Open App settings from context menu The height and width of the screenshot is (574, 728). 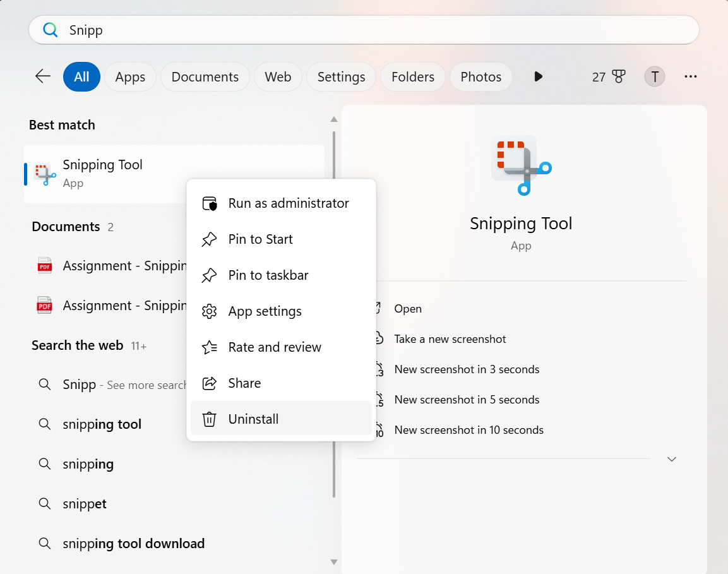tap(281, 311)
